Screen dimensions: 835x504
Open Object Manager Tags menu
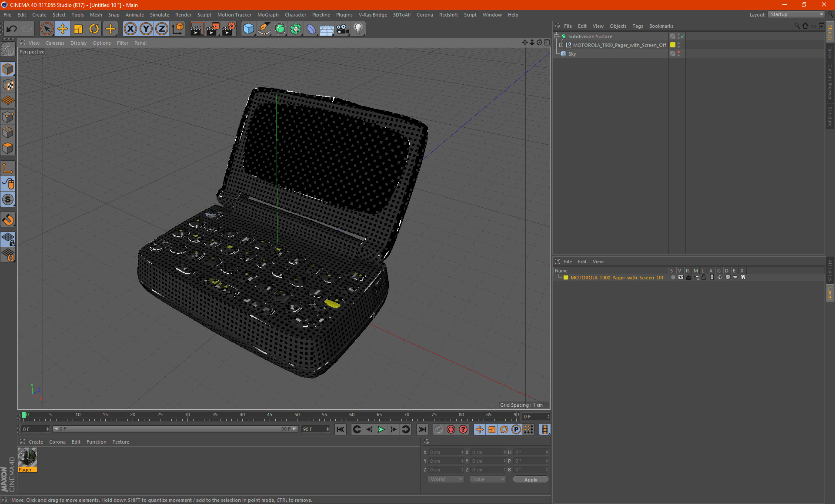pyautogui.click(x=638, y=26)
